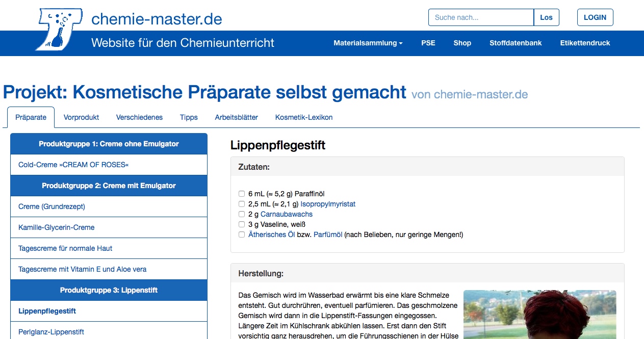The height and width of the screenshot is (339, 644).
Task: Check the Ätherisches Öl ingredient box
Action: 242,234
